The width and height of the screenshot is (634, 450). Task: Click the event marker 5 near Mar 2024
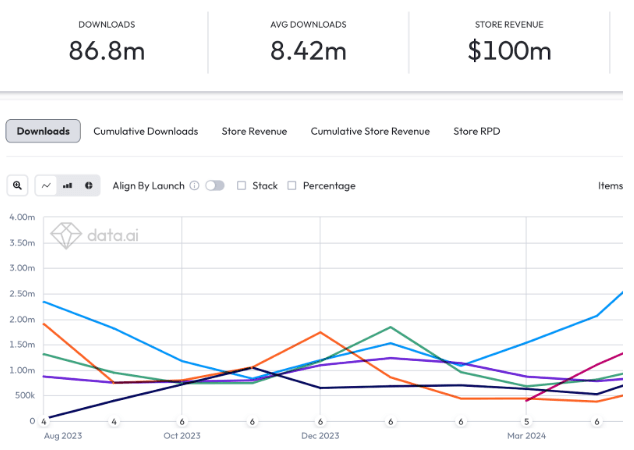526,422
